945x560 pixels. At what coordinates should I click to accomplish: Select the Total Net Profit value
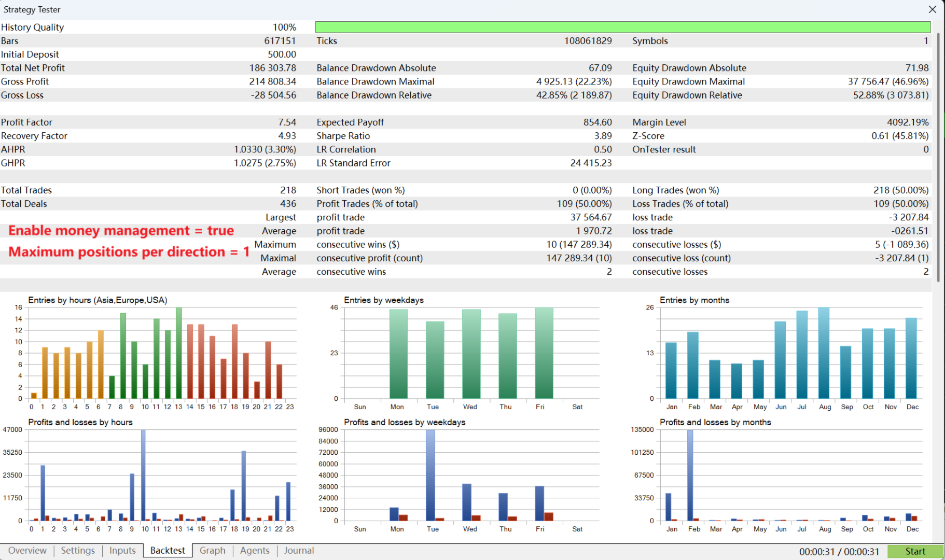point(273,68)
